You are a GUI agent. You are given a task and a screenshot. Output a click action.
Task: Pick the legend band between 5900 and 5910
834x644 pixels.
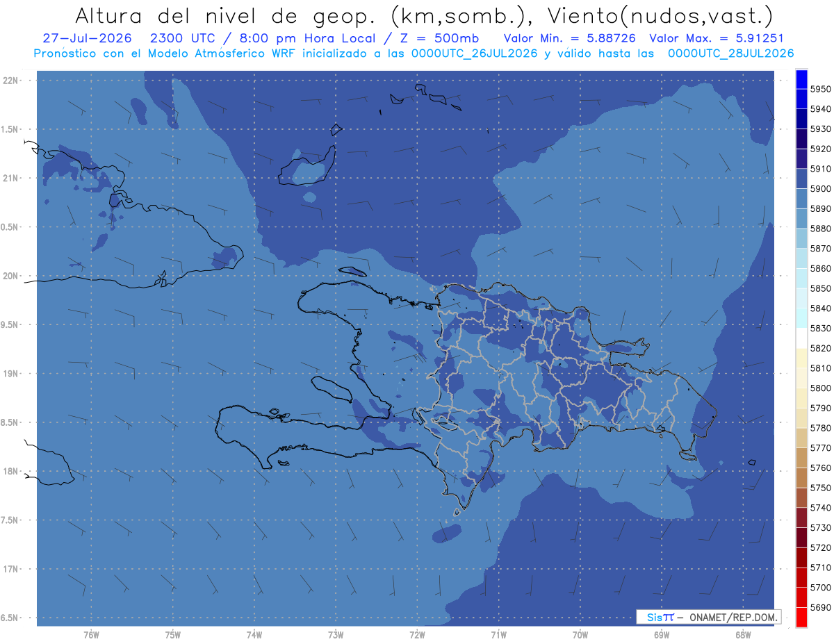801,179
